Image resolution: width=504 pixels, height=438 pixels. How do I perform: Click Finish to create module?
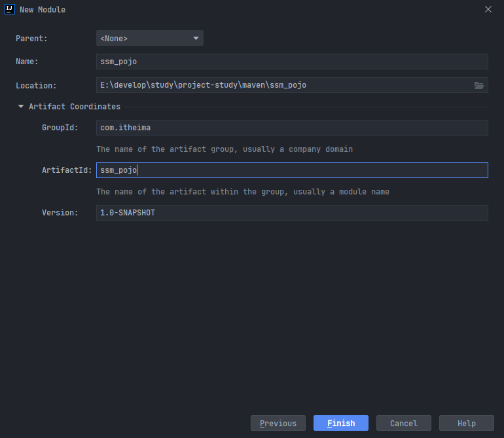(x=341, y=423)
